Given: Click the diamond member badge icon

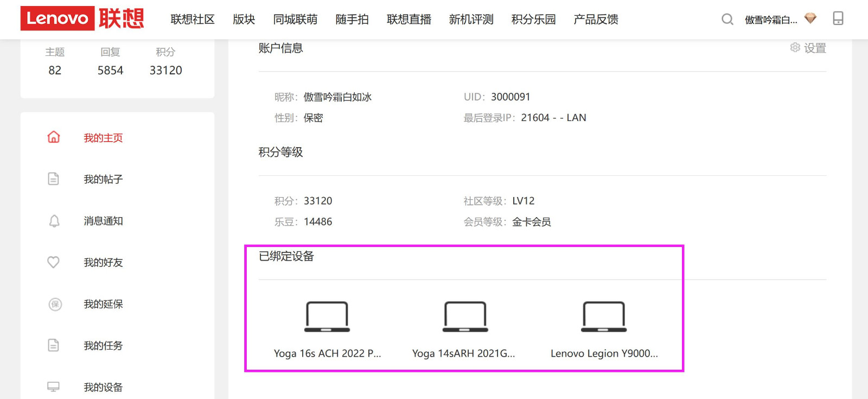Looking at the screenshot, I should (x=810, y=18).
